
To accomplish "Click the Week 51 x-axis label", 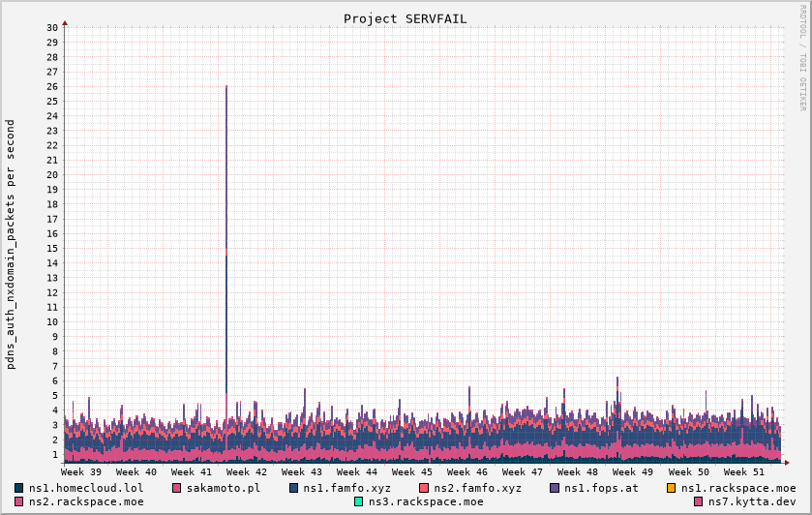I will tap(743, 471).
